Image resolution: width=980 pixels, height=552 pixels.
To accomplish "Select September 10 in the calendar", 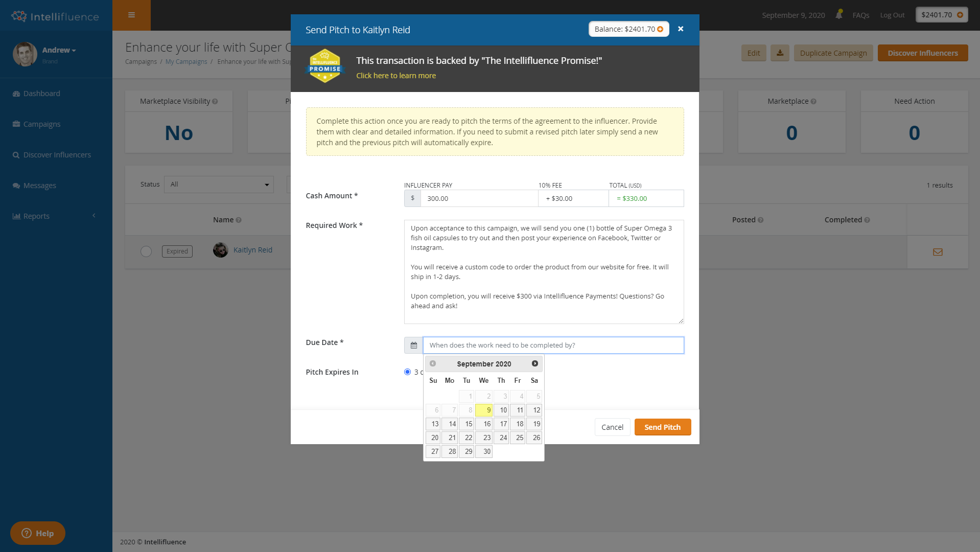I will 501,410.
